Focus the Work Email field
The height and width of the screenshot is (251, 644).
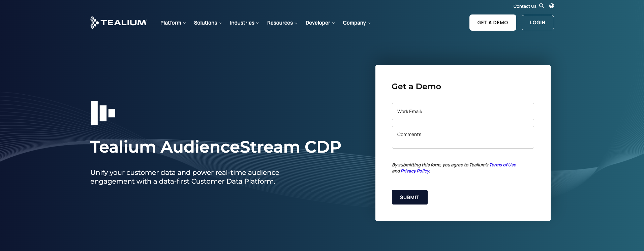463,112
